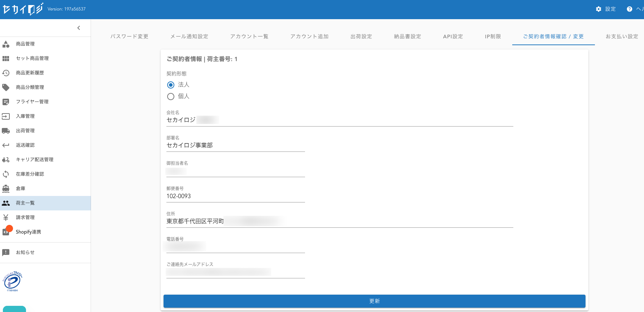Click the 商品更新履歴 history icon
The image size is (644, 312).
(6, 73)
